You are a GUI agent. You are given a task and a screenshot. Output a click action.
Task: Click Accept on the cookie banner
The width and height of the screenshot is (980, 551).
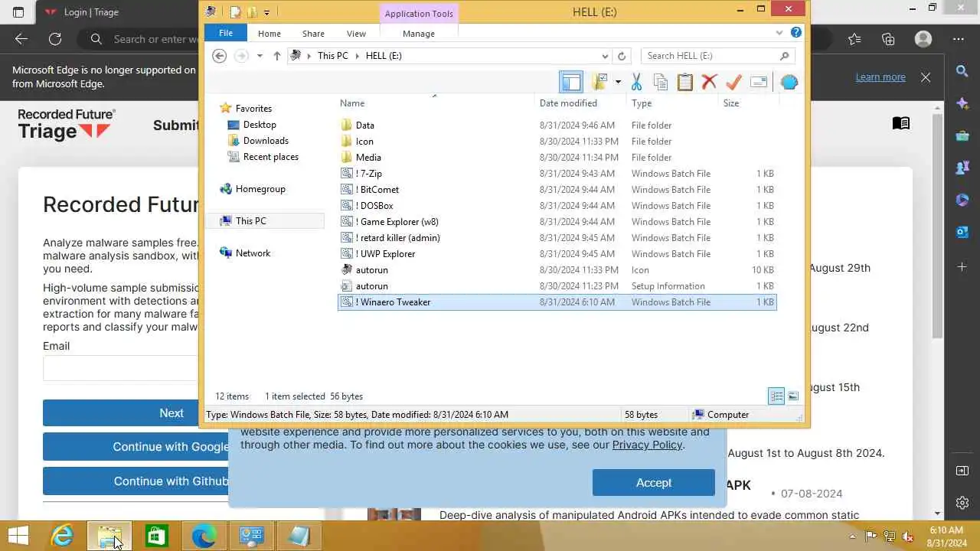pyautogui.click(x=653, y=483)
